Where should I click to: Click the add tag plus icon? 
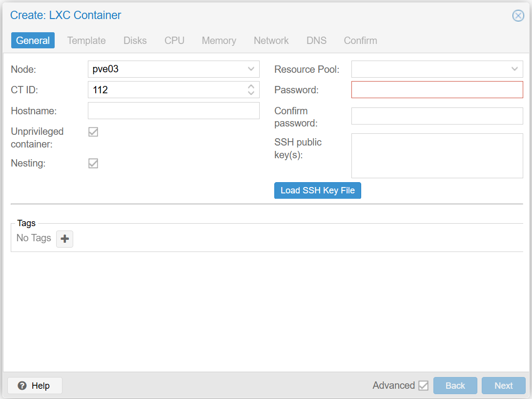tap(64, 239)
